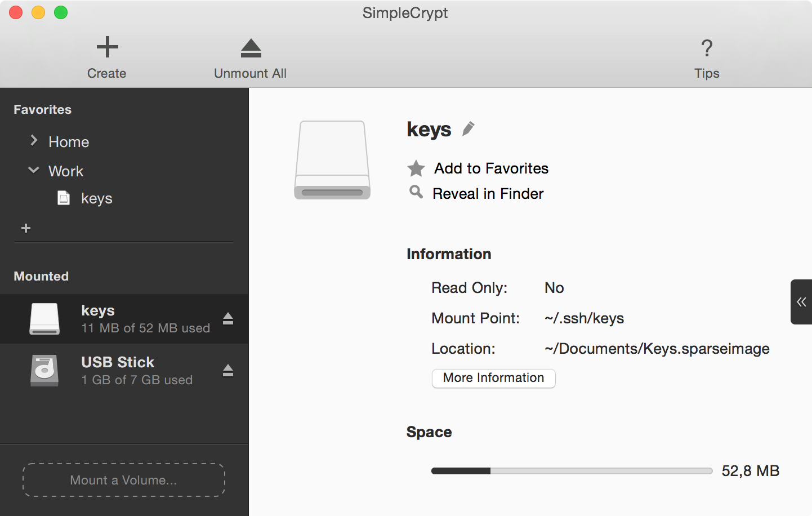
Task: Click the More Information button
Action: click(494, 378)
